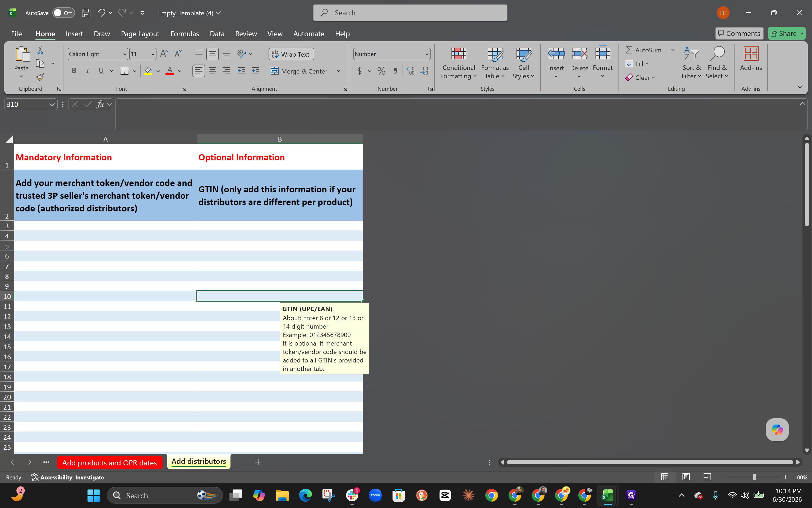This screenshot has height=508, width=812.
Task: Click the zoom slider handle
Action: click(754, 477)
